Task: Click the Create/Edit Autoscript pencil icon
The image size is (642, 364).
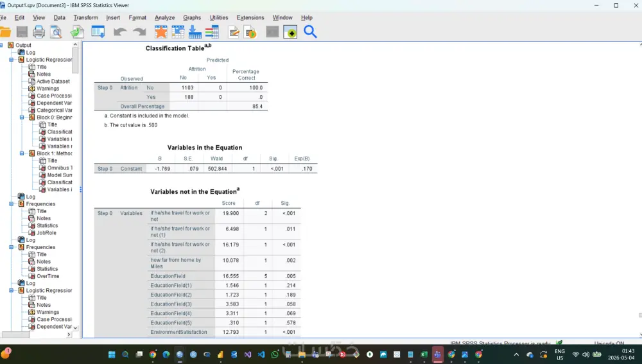Action: click(234, 32)
